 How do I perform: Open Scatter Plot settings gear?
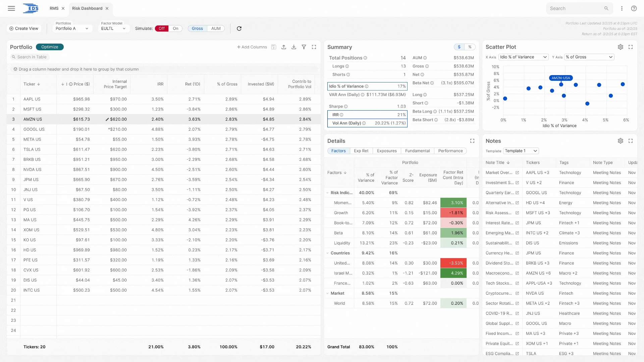[621, 47]
